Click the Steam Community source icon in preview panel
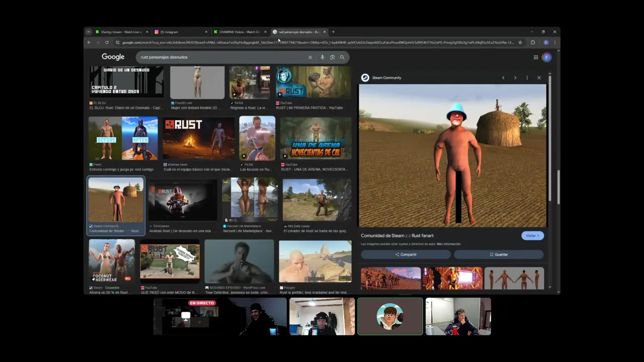644x362 pixels. pos(365,77)
